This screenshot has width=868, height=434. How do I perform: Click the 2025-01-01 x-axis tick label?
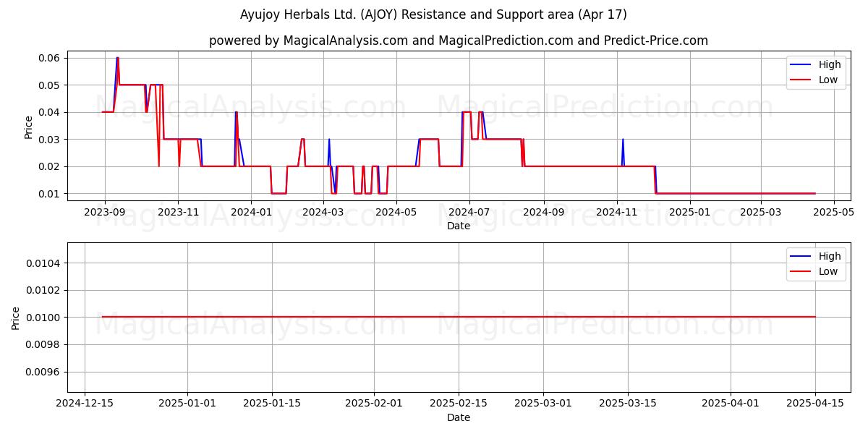[187, 404]
